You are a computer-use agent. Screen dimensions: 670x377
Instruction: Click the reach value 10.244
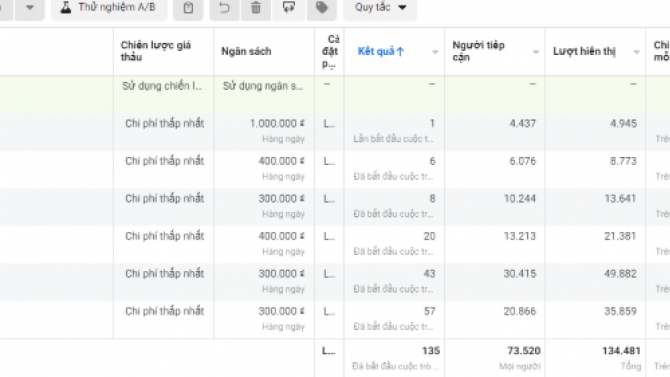(520, 199)
